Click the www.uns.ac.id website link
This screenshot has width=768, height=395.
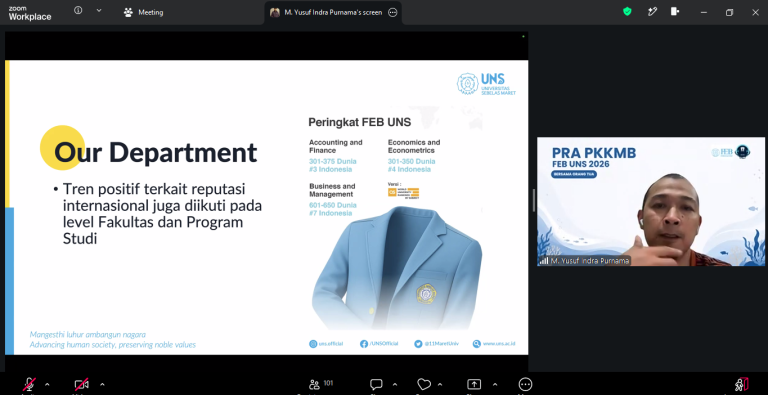click(x=499, y=344)
